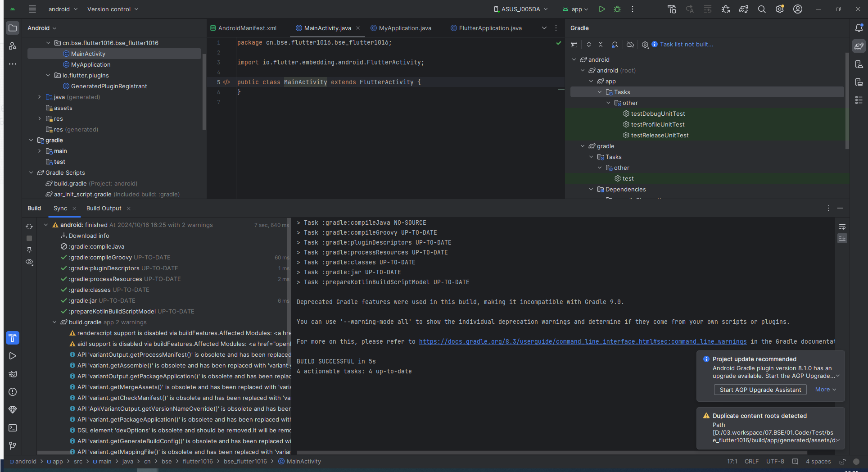The height and width of the screenshot is (472, 868).
Task: Click MainActivity breadcrumb in navigation bar
Action: 300,462
